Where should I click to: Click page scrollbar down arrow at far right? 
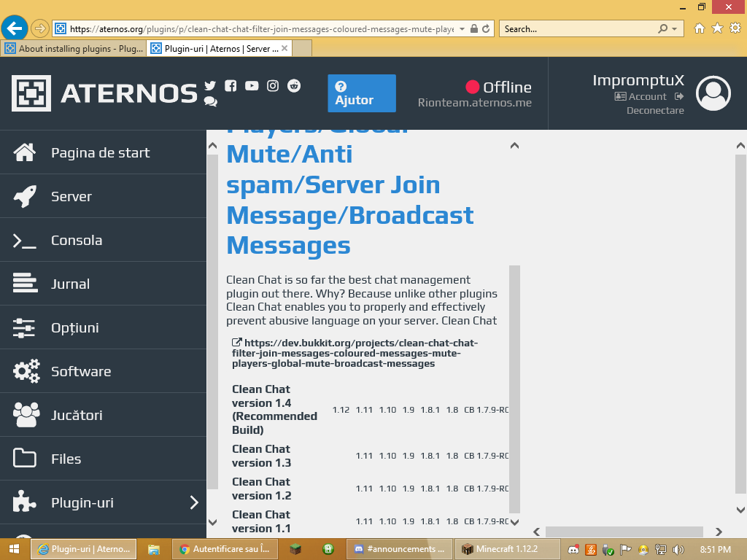coord(741,510)
